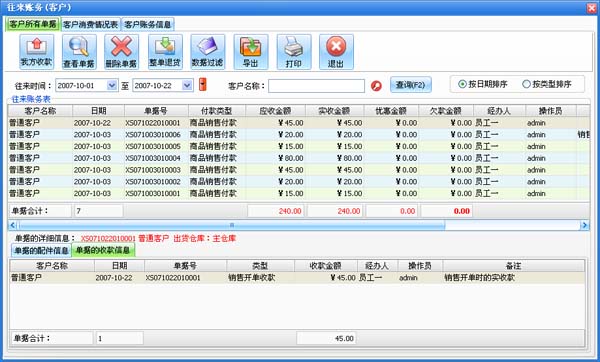Click the upper table 单据号 column header
Viewport: 600px width, 362px height.
pyautogui.click(x=156, y=111)
